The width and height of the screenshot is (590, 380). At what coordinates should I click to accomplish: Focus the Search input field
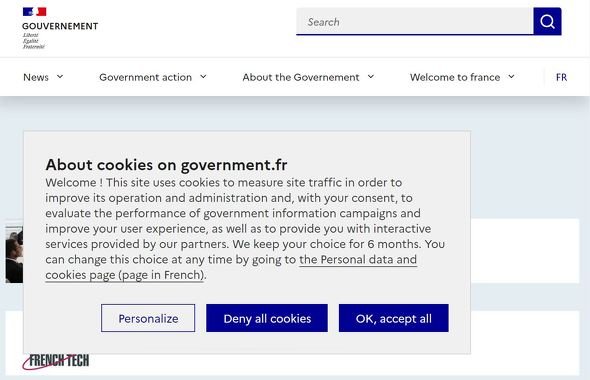(415, 21)
